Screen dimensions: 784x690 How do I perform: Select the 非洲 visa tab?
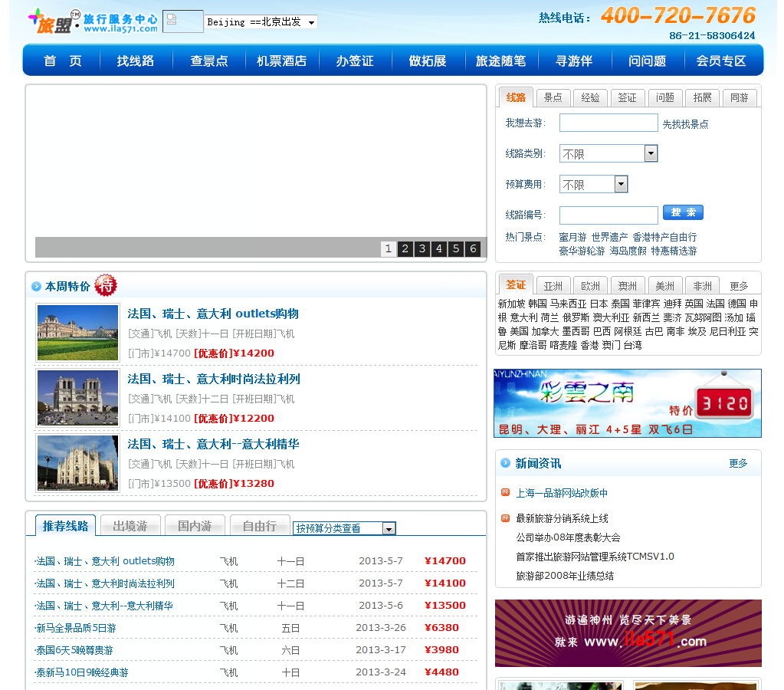point(703,286)
